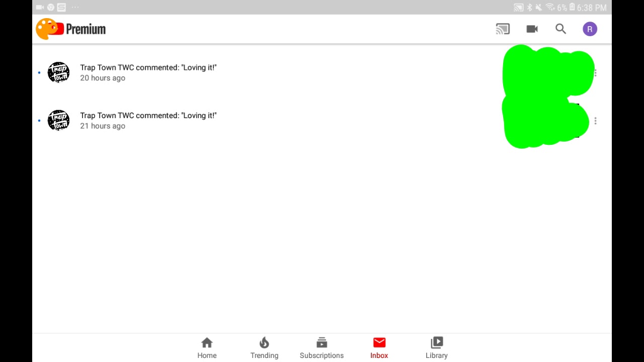Open the Library tab
The height and width of the screenshot is (362, 644).
point(436,348)
